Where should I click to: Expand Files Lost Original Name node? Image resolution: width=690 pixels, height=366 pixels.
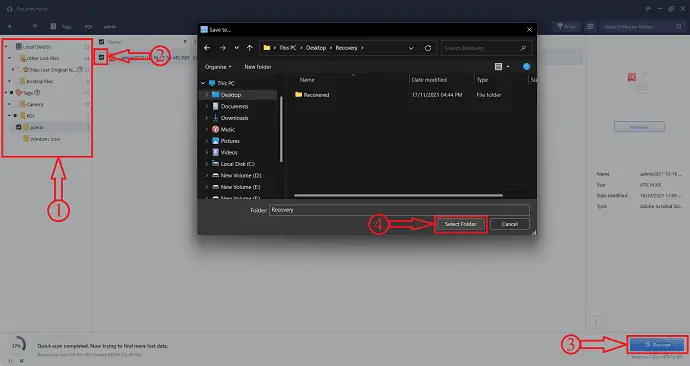[13, 70]
